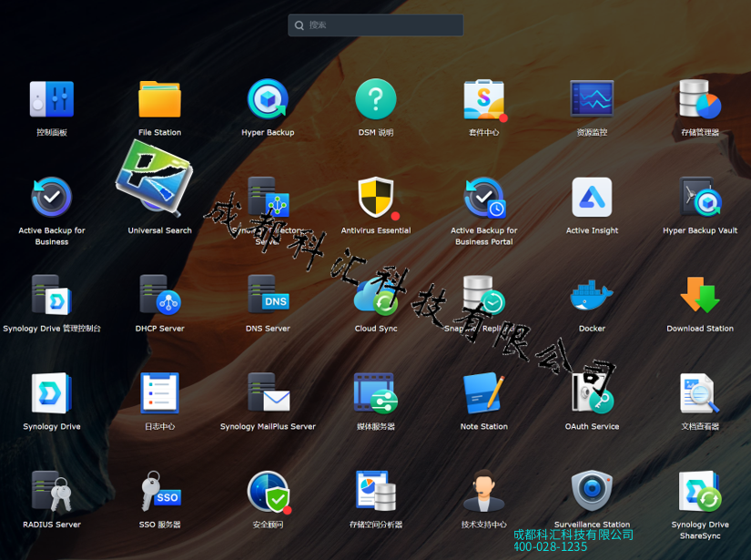Open Synology Drive ShareSync
Viewport: 751px width, 560px height.
[700, 491]
